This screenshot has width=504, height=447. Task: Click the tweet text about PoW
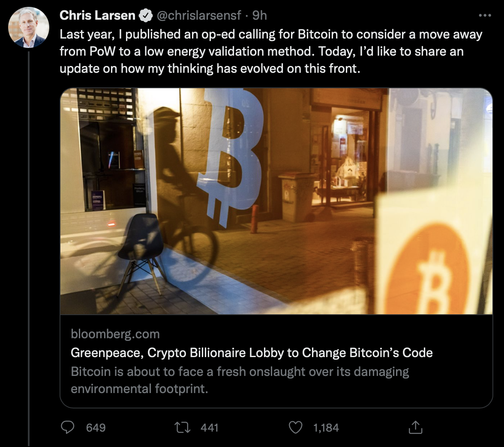(271, 51)
